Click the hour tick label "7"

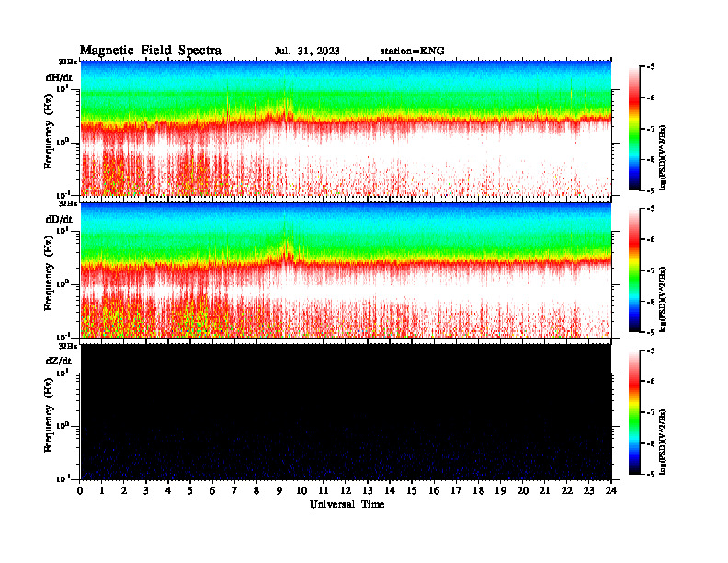(235, 491)
